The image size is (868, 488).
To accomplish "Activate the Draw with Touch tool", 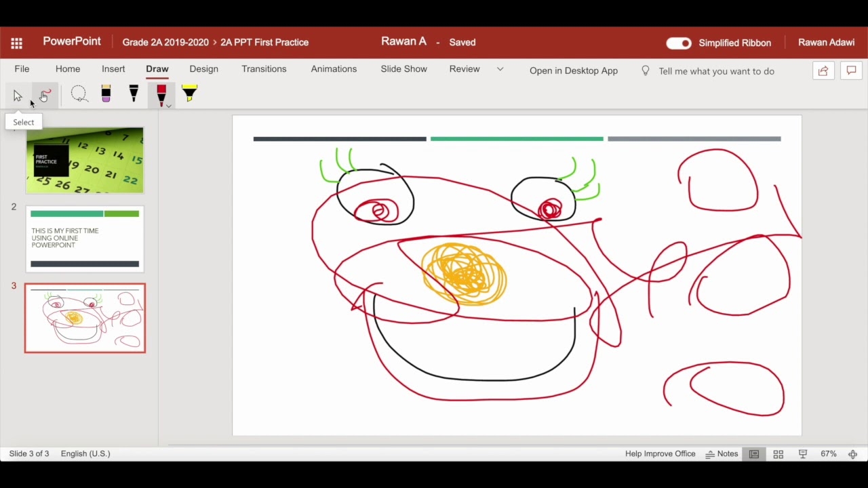I will (45, 96).
